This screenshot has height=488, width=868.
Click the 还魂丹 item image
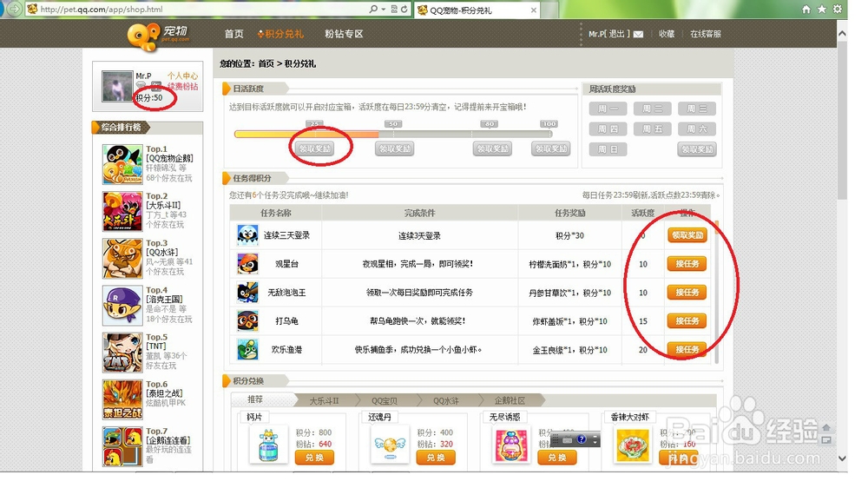coord(391,445)
